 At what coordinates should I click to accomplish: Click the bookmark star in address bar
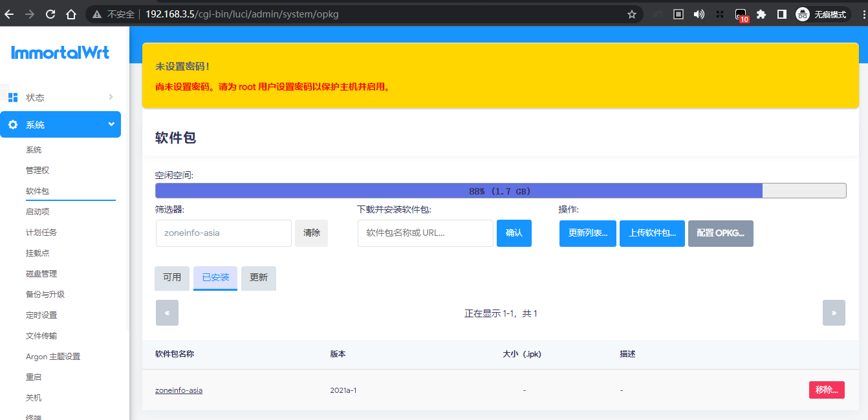pos(632,14)
